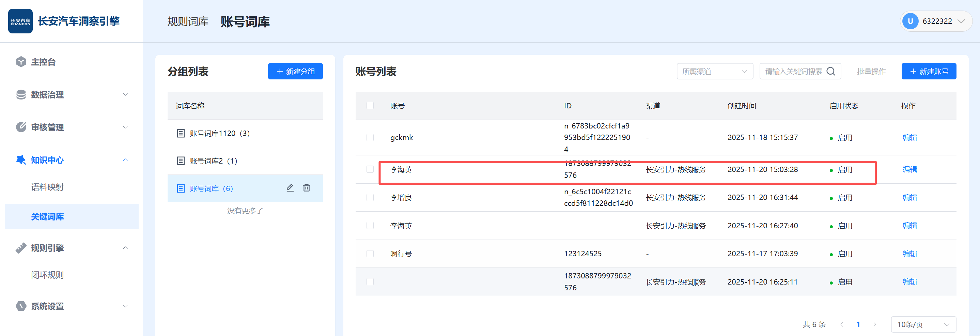
Task: Click the pencil edit icon on 账号词库 group
Action: [290, 188]
